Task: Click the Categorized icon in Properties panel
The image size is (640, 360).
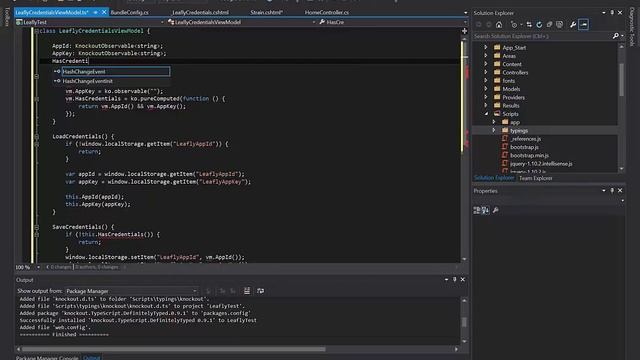Action: pos(477,210)
